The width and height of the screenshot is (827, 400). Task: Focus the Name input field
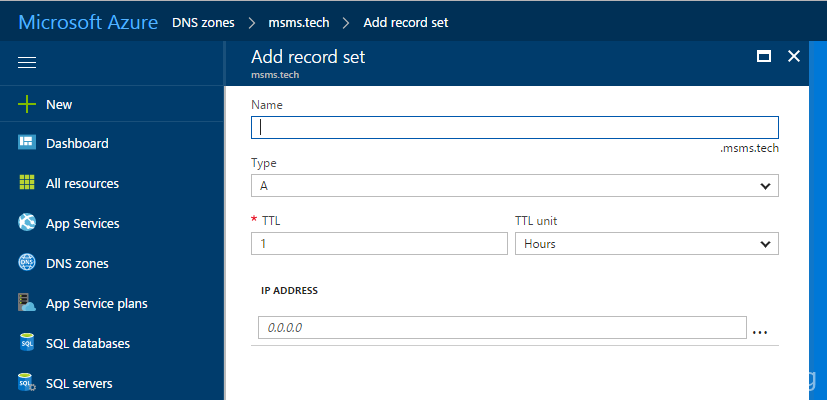[515, 128]
